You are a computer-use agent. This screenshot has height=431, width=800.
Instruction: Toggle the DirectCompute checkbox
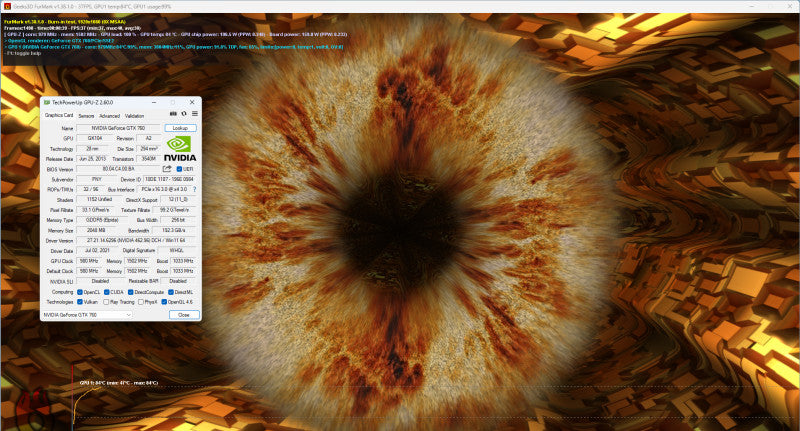(131, 292)
